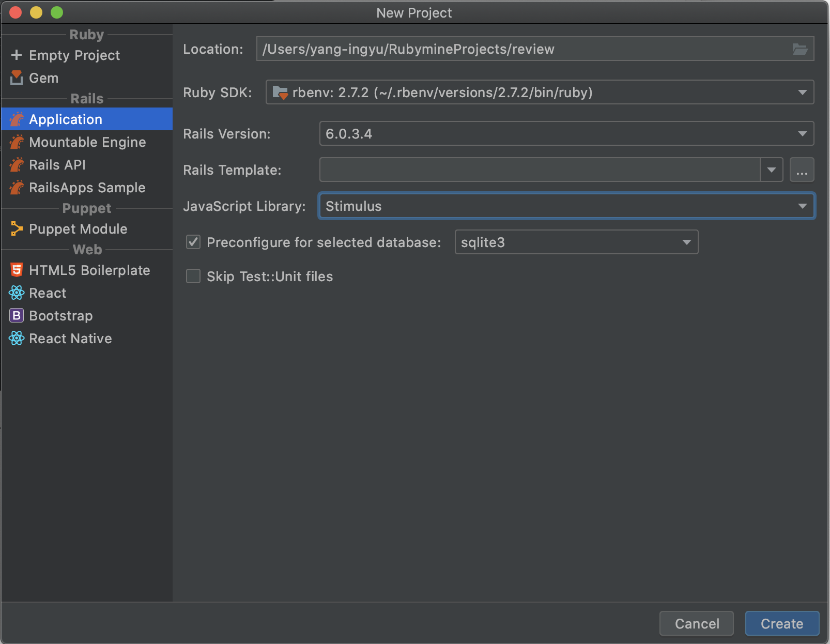This screenshot has width=830, height=644.
Task: Click the Puppet Module icon
Action: (17, 228)
